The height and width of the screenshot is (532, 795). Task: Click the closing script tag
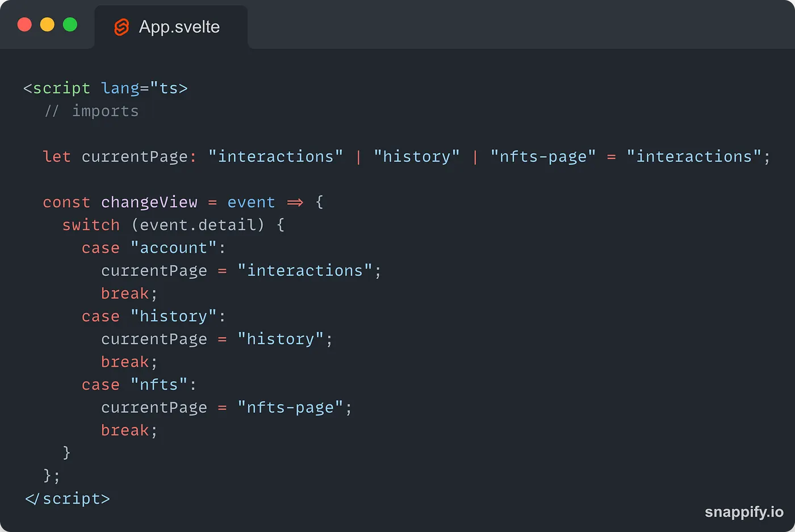pos(68,499)
